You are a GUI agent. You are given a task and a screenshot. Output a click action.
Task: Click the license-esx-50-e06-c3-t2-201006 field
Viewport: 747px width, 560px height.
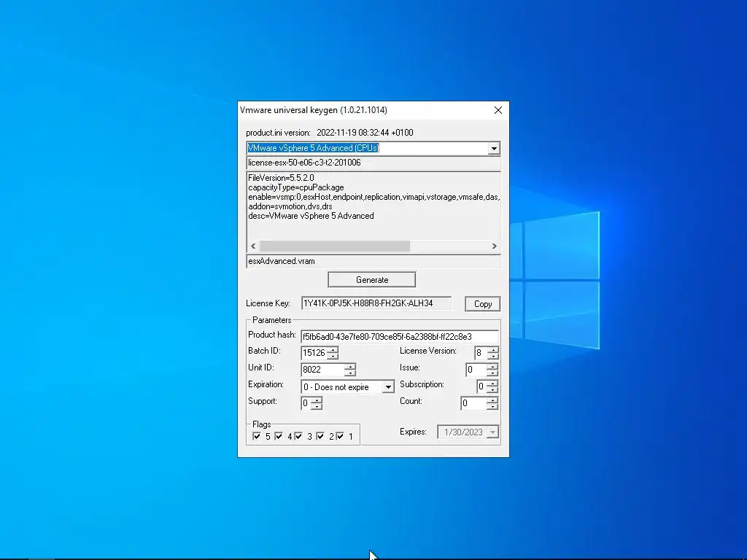point(373,163)
